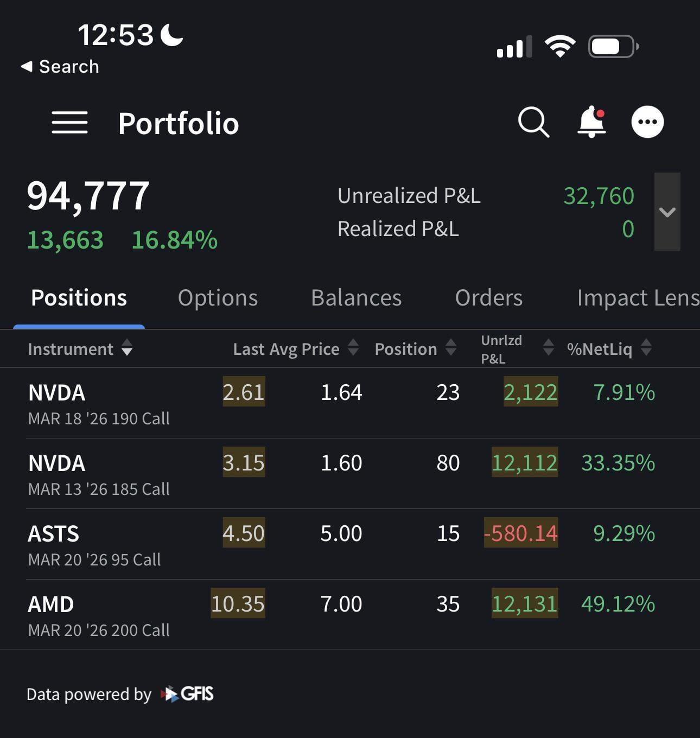The height and width of the screenshot is (738, 700).
Task: Sort by Instrument column
Action: tap(80, 348)
